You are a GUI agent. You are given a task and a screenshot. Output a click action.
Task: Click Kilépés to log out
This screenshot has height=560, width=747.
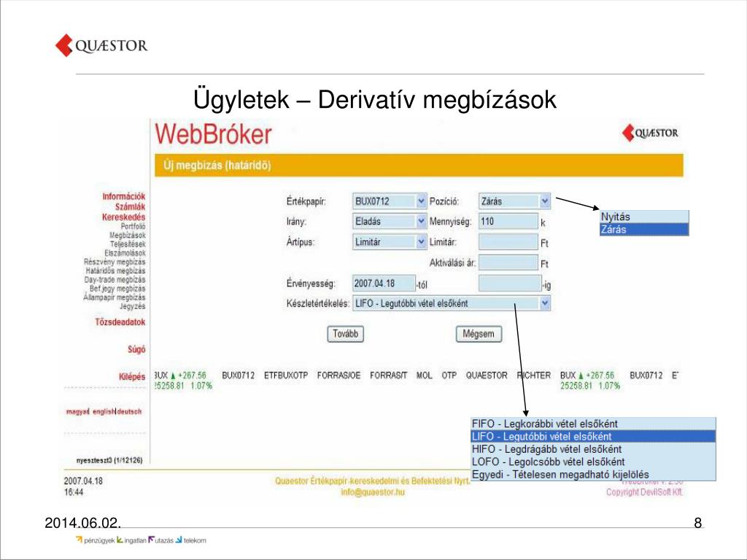click(132, 377)
